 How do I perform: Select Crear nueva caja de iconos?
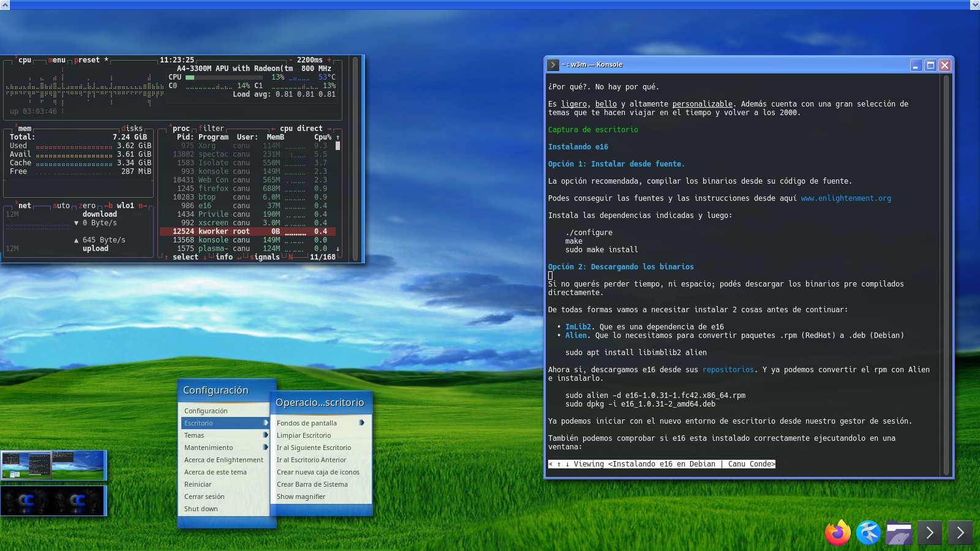[x=321, y=472]
